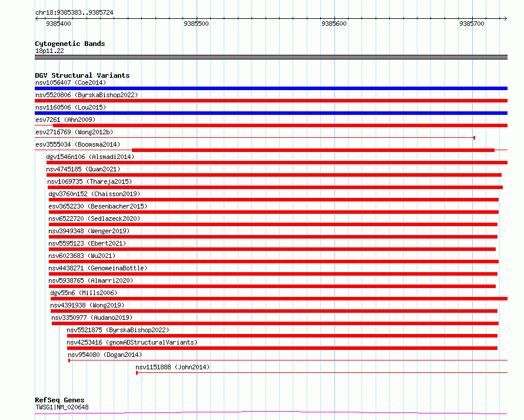The image size is (524, 420).
Task: Click the Cytogenetic Bands track title
Action: pos(70,44)
